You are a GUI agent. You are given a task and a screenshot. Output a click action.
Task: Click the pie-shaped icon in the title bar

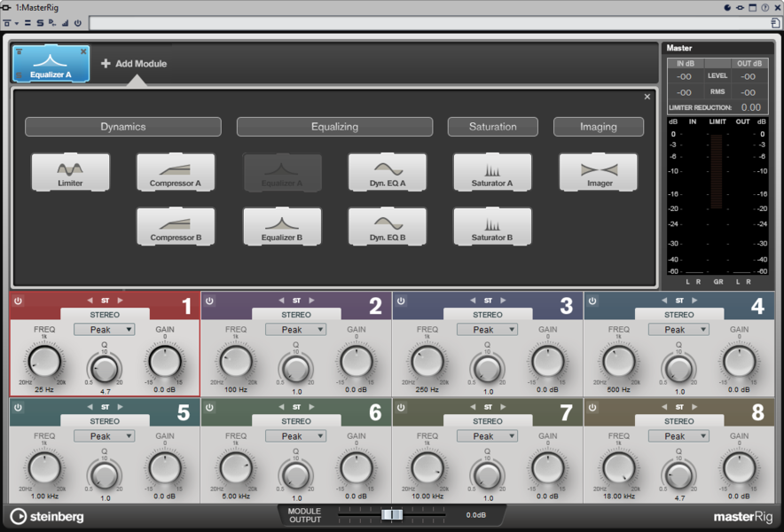(727, 7)
